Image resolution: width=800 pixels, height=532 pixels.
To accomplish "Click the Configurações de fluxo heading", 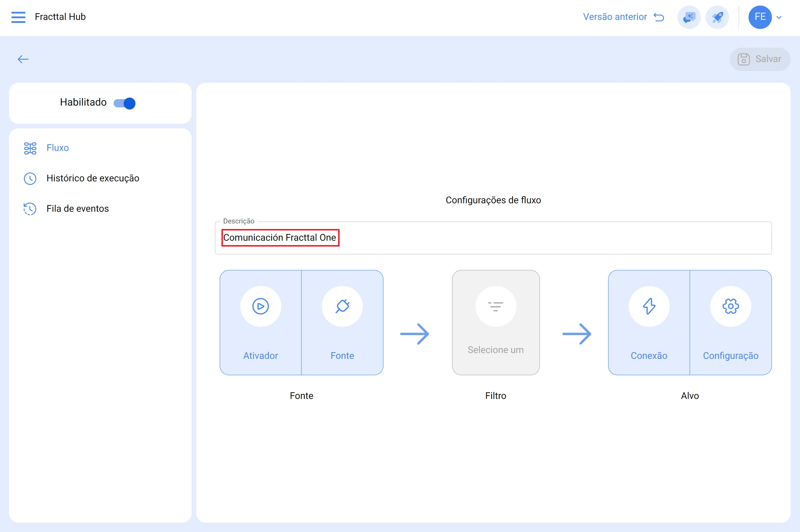I will [x=493, y=200].
